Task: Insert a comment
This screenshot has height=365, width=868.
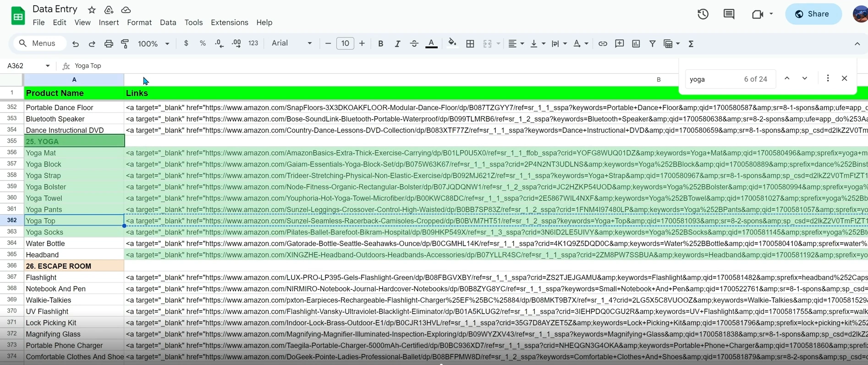Action: (619, 44)
